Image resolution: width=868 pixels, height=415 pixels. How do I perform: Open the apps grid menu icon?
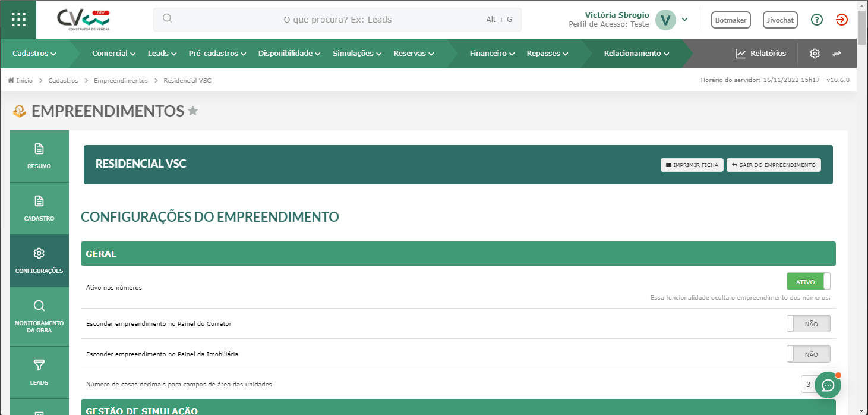[18, 20]
